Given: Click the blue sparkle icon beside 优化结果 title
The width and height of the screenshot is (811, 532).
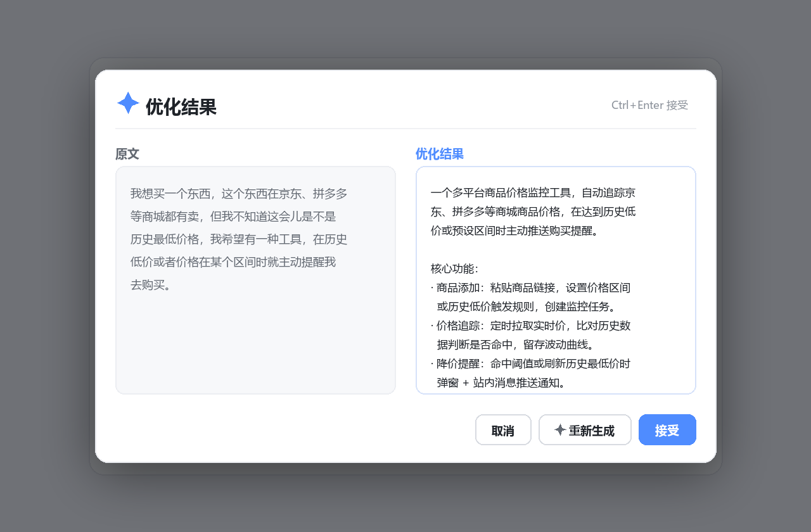Looking at the screenshot, I should click(x=128, y=103).
